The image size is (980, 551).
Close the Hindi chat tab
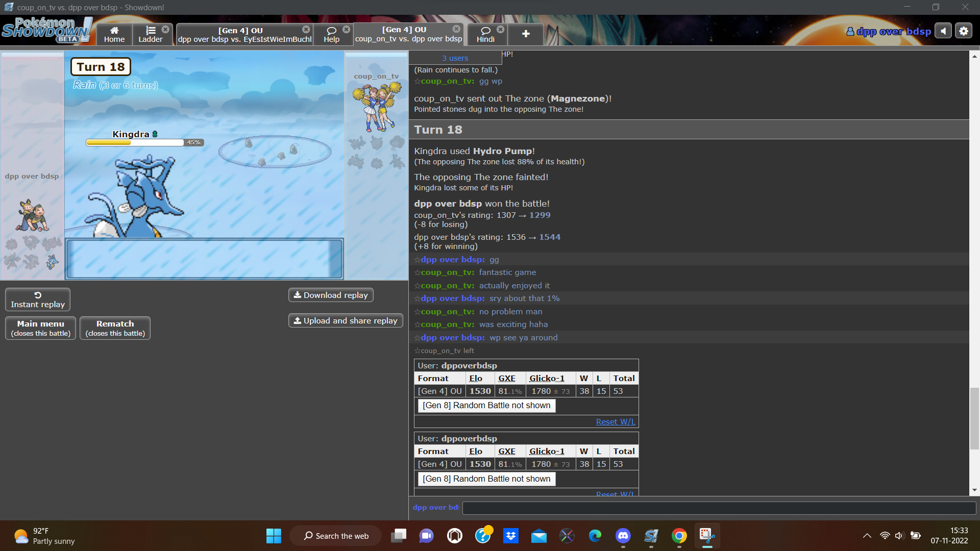click(x=501, y=30)
